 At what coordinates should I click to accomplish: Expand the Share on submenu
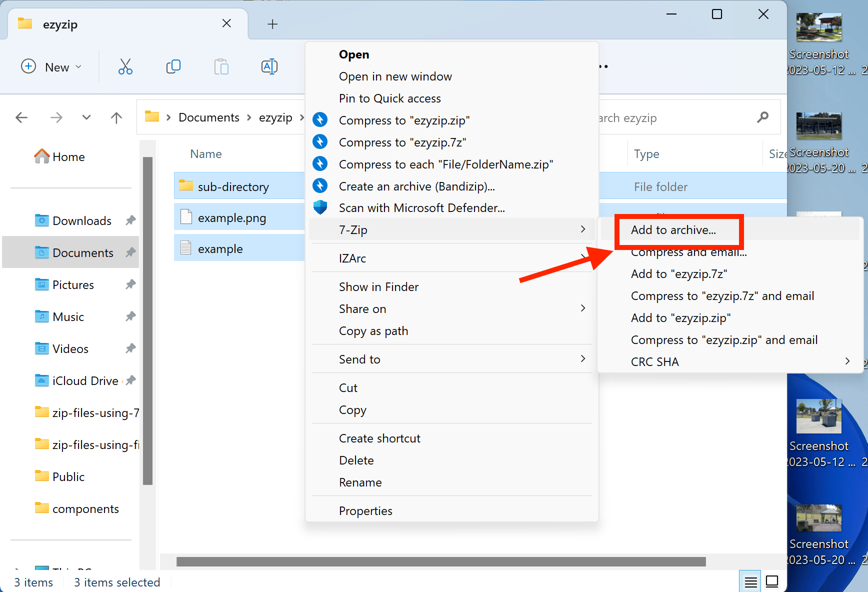click(582, 308)
